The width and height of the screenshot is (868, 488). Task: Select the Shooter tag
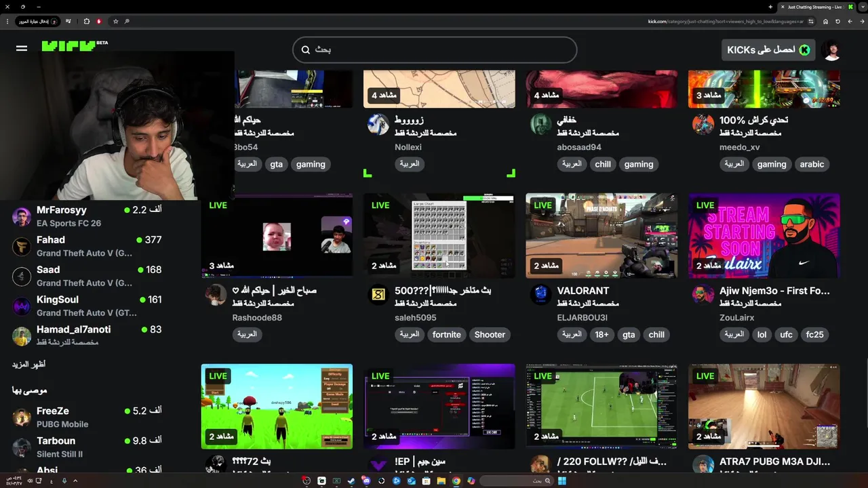pos(490,334)
